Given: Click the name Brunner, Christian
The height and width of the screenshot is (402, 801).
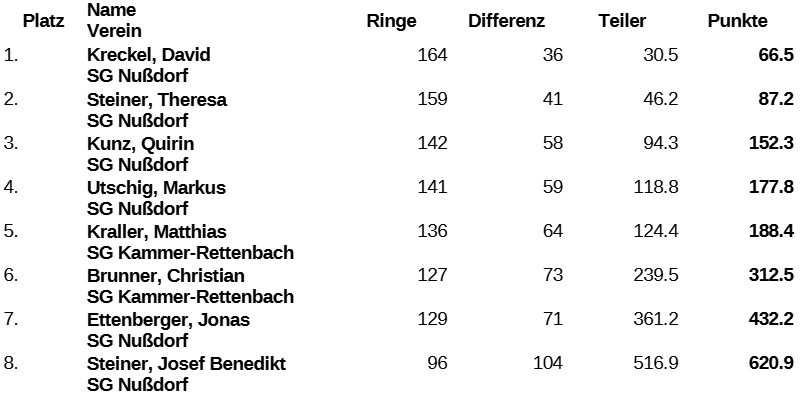Looking at the screenshot, I should tap(166, 275).
